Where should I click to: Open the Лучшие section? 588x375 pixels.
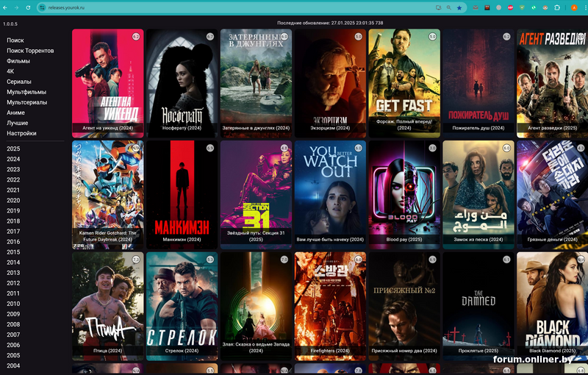tap(17, 123)
